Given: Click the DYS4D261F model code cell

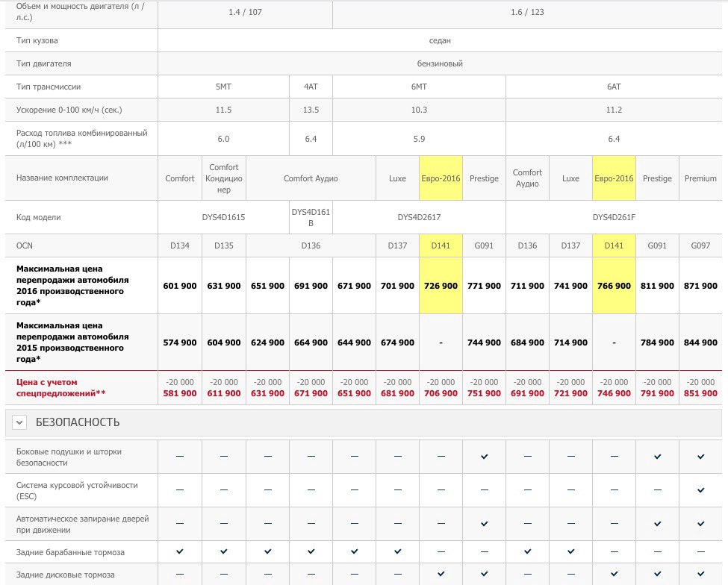Looking at the screenshot, I should (x=614, y=217).
